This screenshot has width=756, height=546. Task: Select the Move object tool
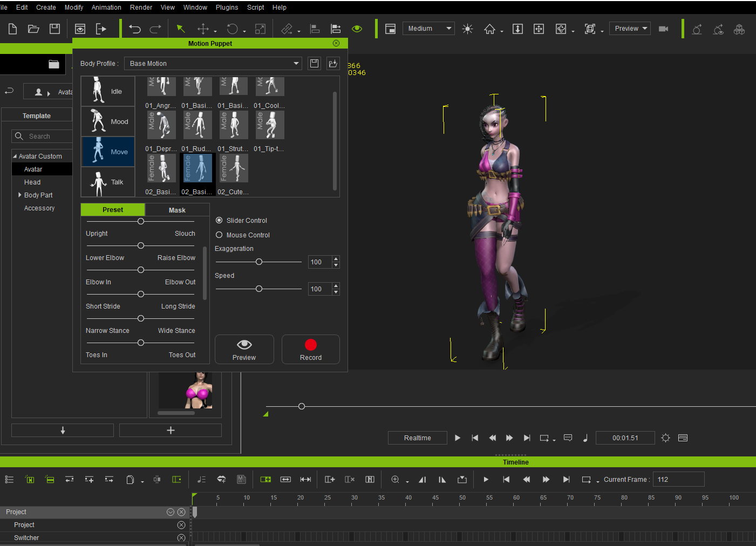(x=203, y=29)
